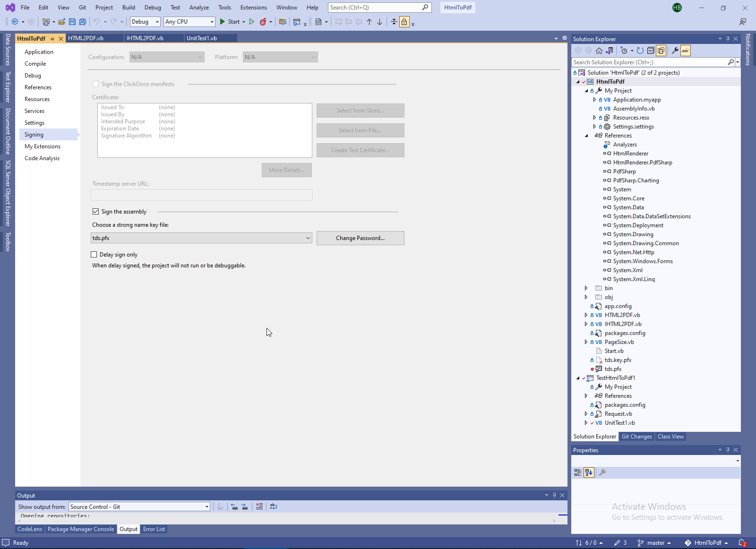Click the Clear All icon in Output panel
Image resolution: width=756 pixels, height=549 pixels.
coord(259,506)
